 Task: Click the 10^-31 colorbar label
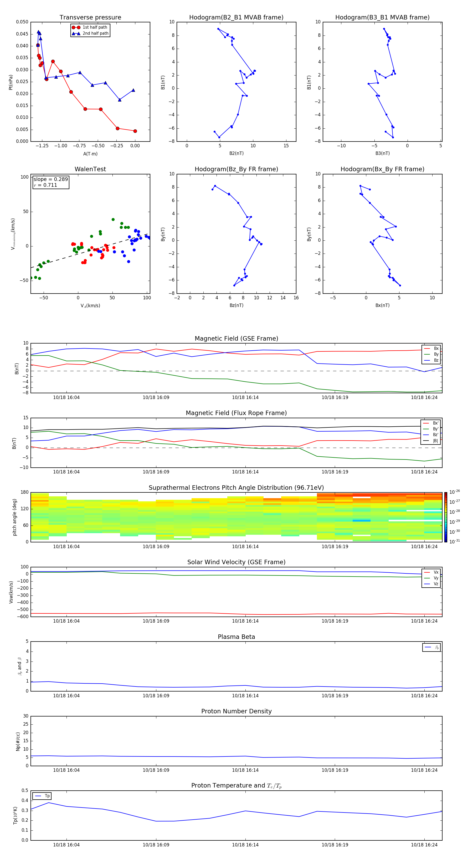coord(455,542)
